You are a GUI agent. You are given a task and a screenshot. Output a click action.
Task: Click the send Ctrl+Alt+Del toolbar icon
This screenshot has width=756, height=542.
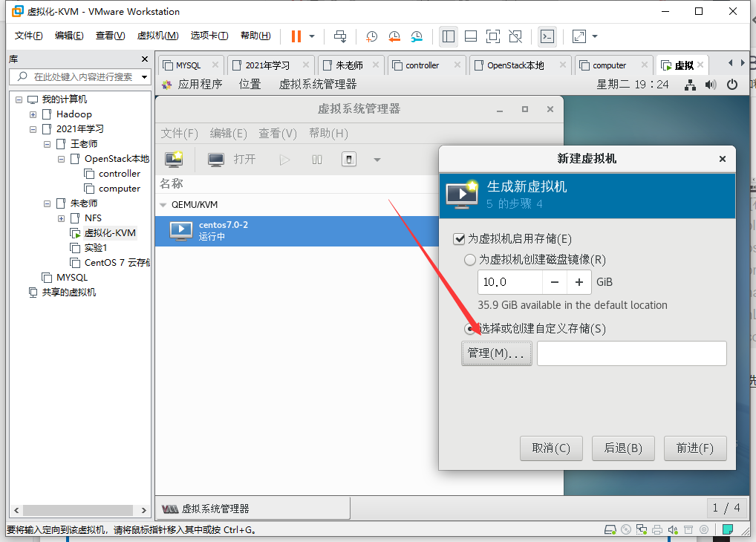[340, 36]
